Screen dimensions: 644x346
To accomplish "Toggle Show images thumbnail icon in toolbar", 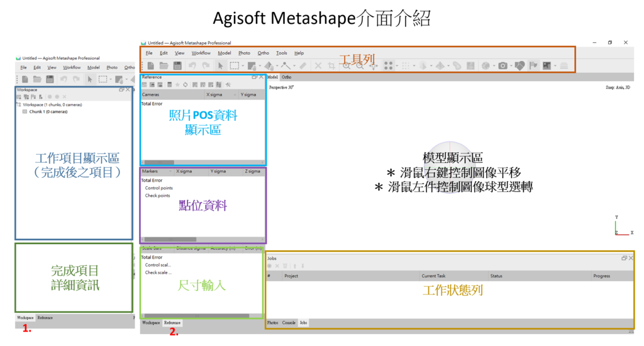I will [x=547, y=66].
